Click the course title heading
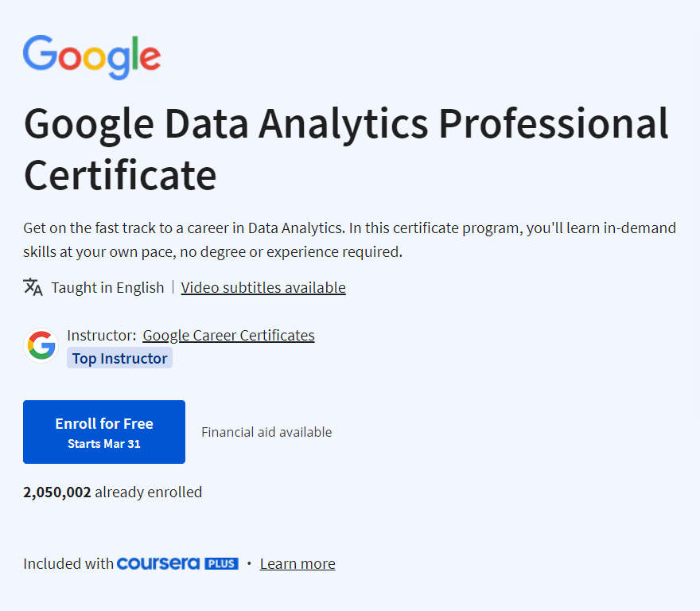This screenshot has width=700, height=611. [346, 147]
